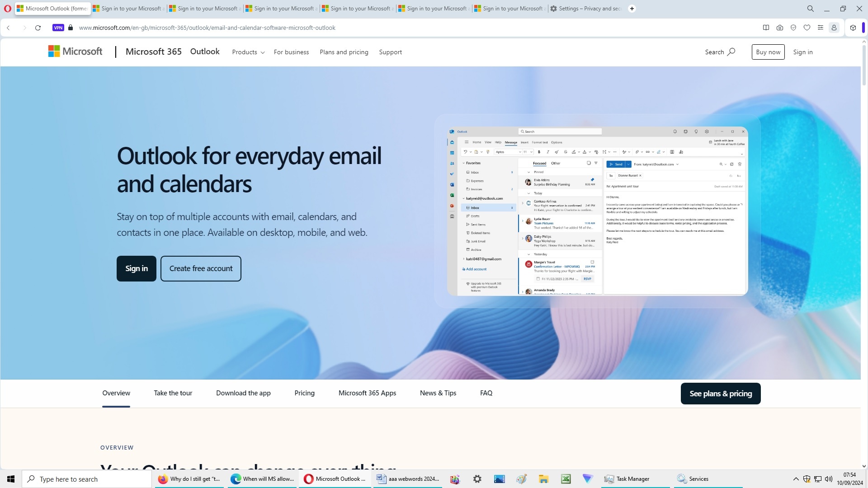868x488 pixels.
Task: Switch to the Settings – Privacy and security tab
Action: [x=586, y=9]
